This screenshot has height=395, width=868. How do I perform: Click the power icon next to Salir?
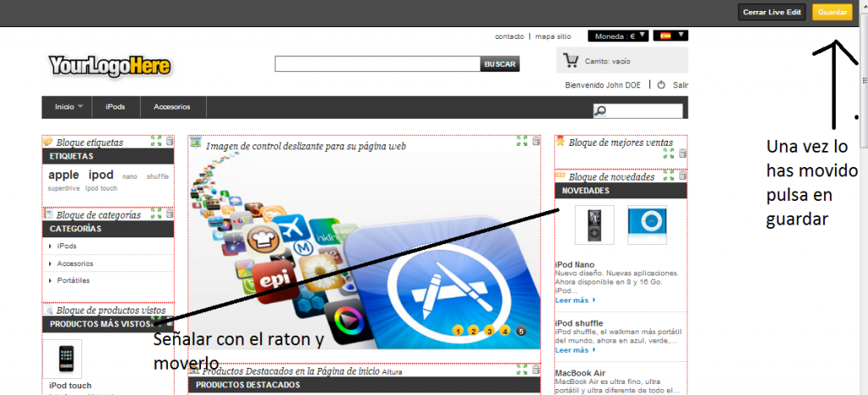[x=661, y=84]
